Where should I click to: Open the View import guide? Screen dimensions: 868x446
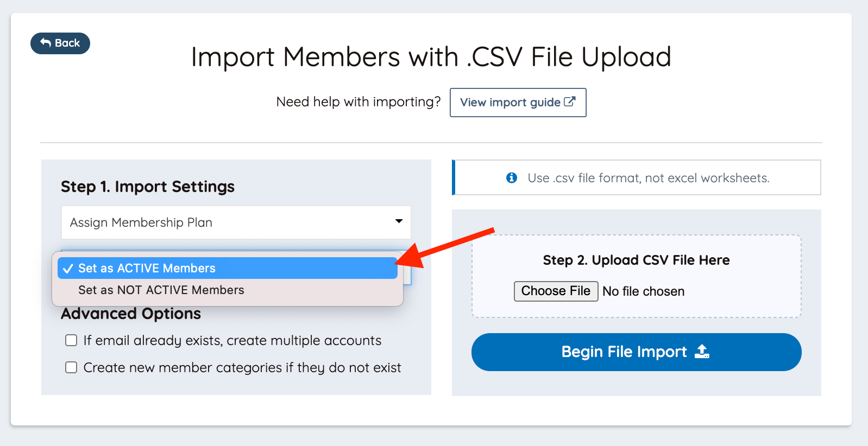(x=517, y=102)
